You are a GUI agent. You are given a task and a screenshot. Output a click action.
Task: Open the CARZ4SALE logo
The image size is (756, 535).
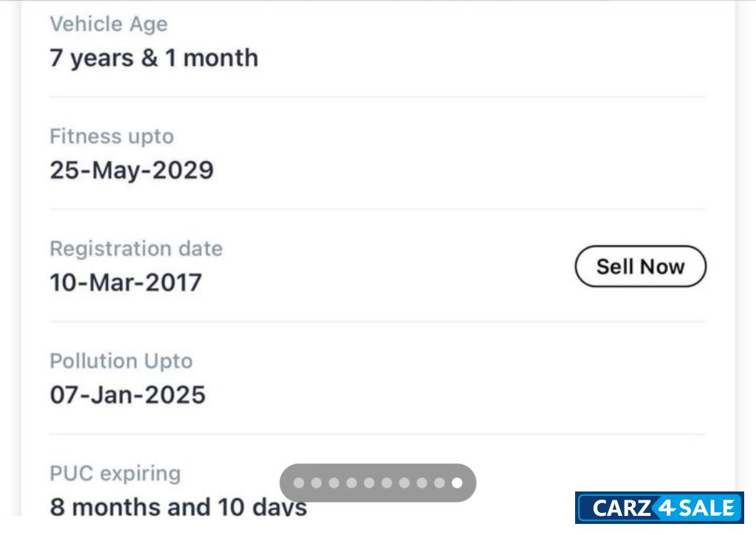[659, 508]
